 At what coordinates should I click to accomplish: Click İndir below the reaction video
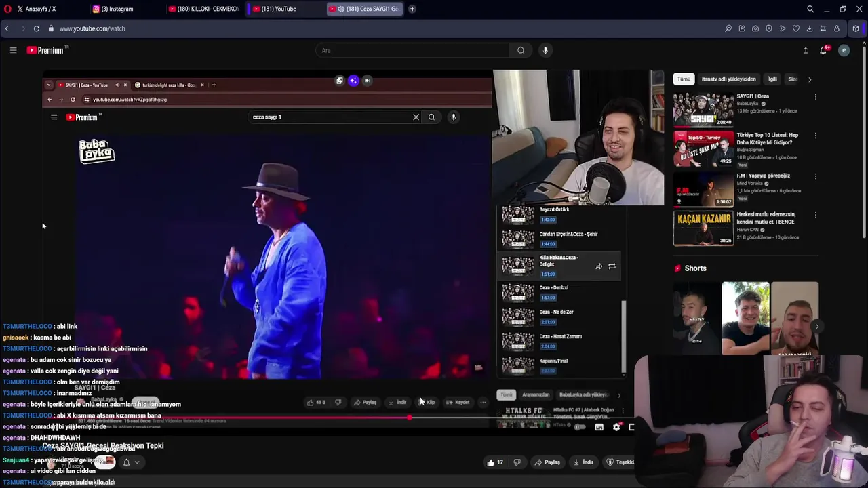tap(583, 462)
